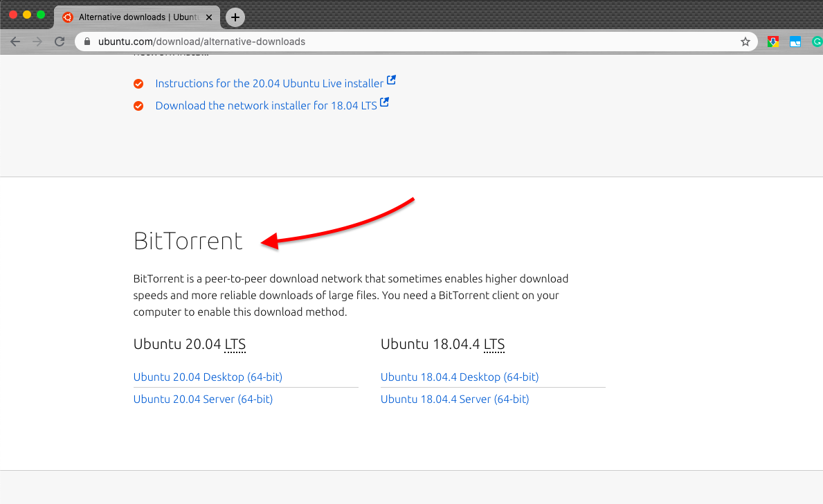
Task: Download Ubuntu 18.04.4 Server (64-bit) torrent
Action: 455,399
